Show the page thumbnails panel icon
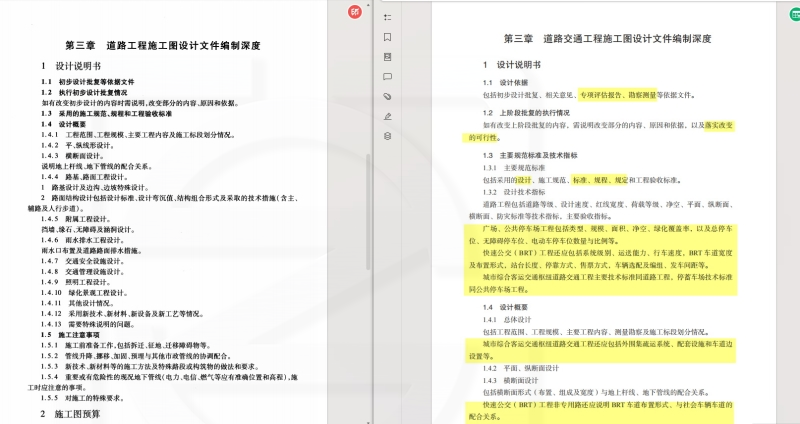The width and height of the screenshot is (800, 424). (387, 56)
